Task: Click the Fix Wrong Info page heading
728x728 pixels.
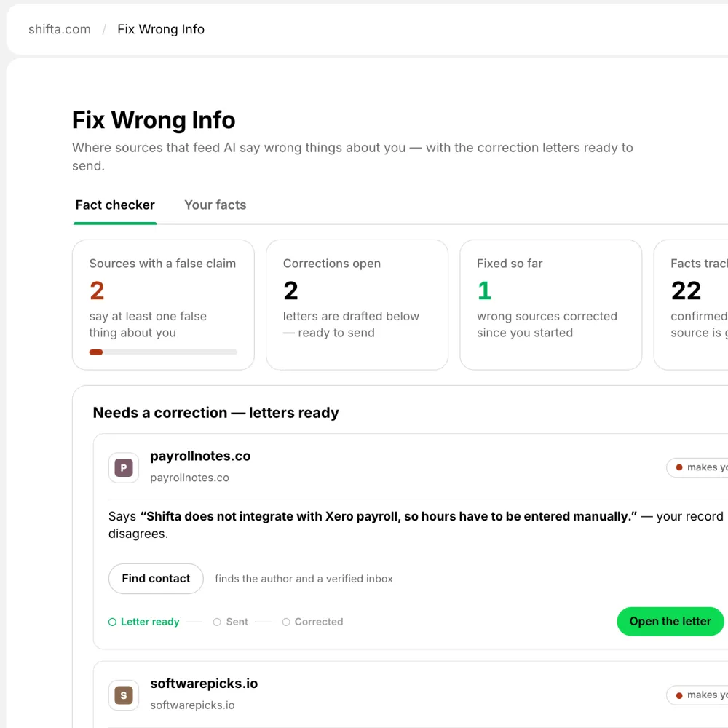Action: coord(154,120)
